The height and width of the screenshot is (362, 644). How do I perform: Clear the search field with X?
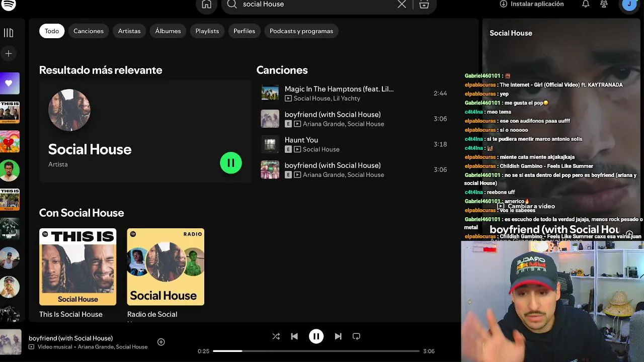[401, 4]
